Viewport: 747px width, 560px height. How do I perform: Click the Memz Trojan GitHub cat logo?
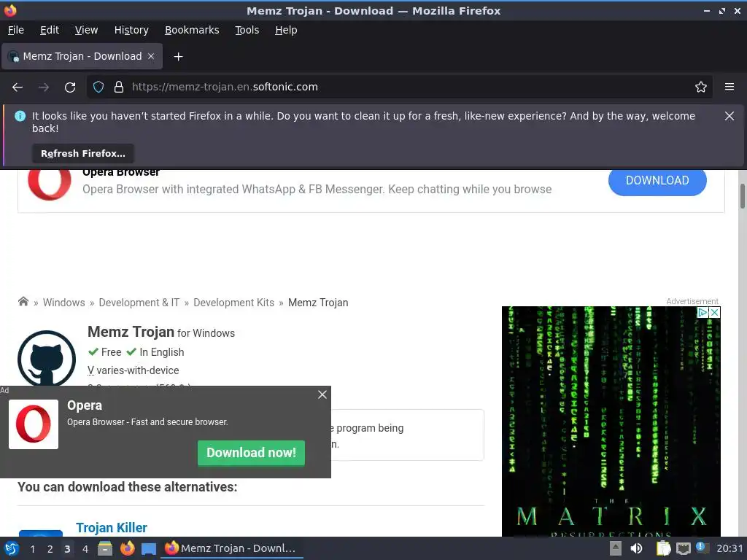[47, 358]
